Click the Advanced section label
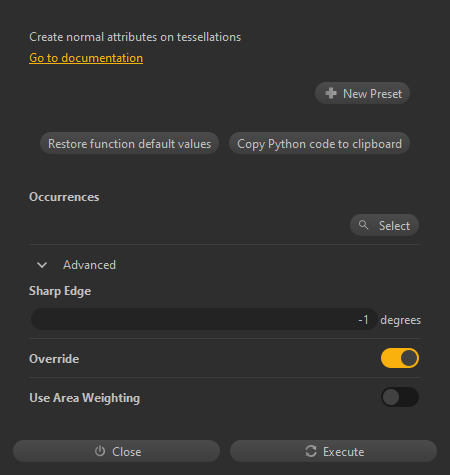 [x=89, y=265]
